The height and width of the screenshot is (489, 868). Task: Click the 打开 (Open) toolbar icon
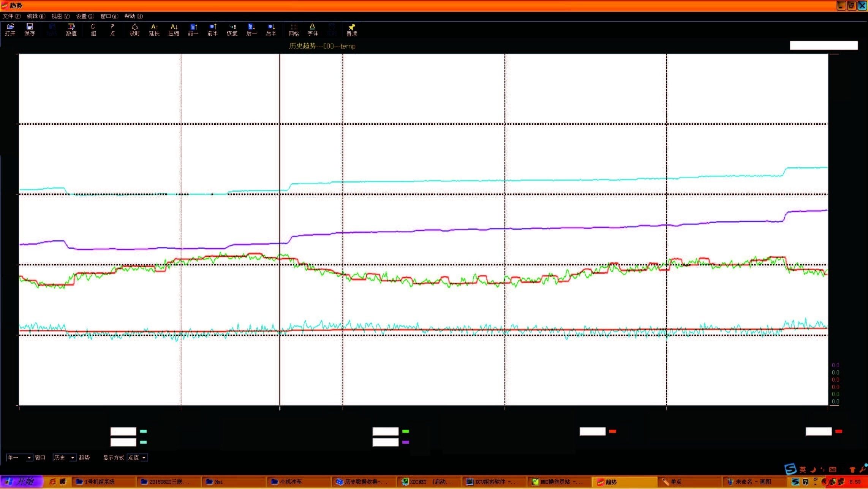(x=10, y=29)
